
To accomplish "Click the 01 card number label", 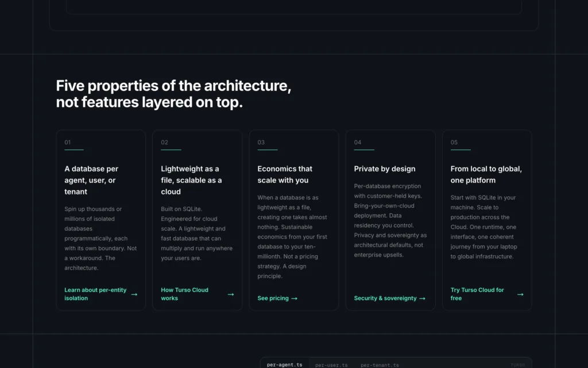I will pyautogui.click(x=68, y=143).
